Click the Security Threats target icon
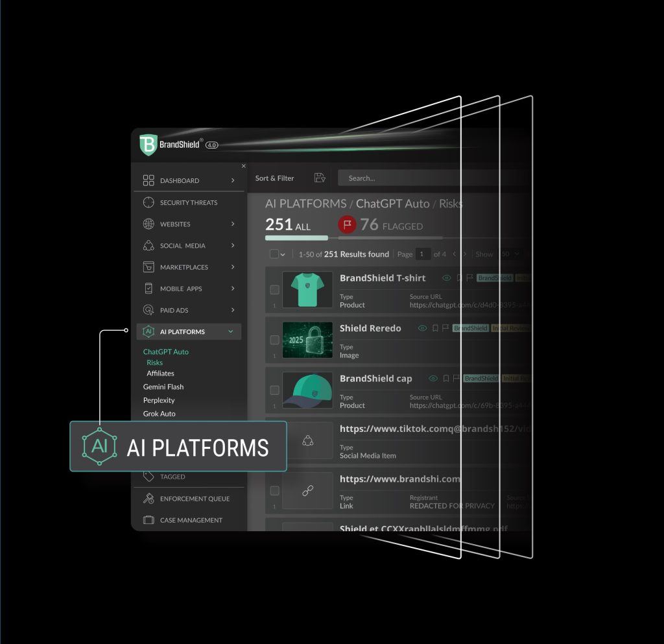664x644 pixels. (x=148, y=202)
